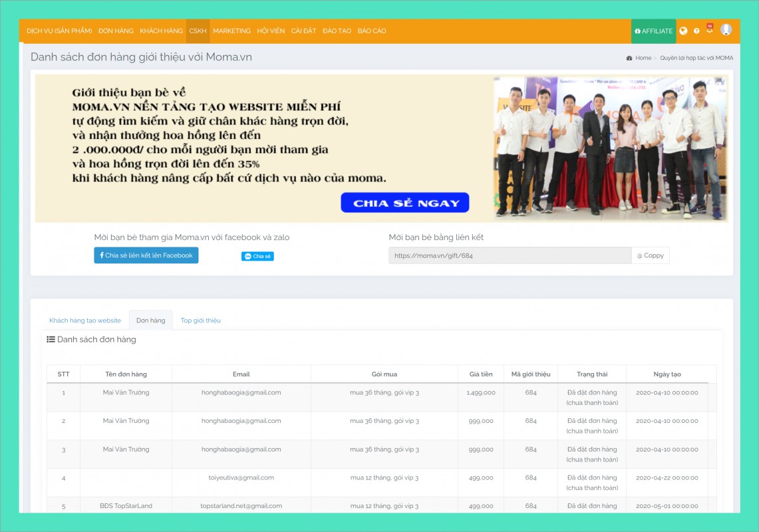Switch to Top giới thiệu tab
The width and height of the screenshot is (759, 532).
click(200, 321)
